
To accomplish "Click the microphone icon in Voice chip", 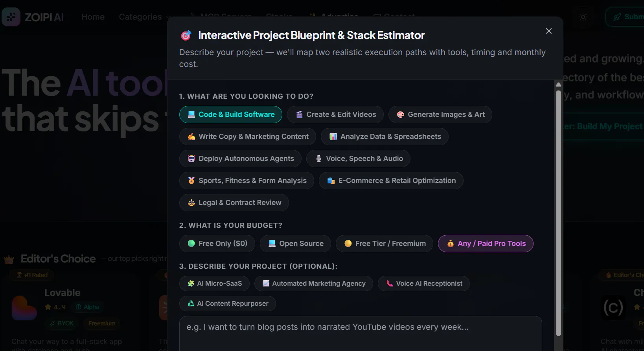I will tap(319, 159).
